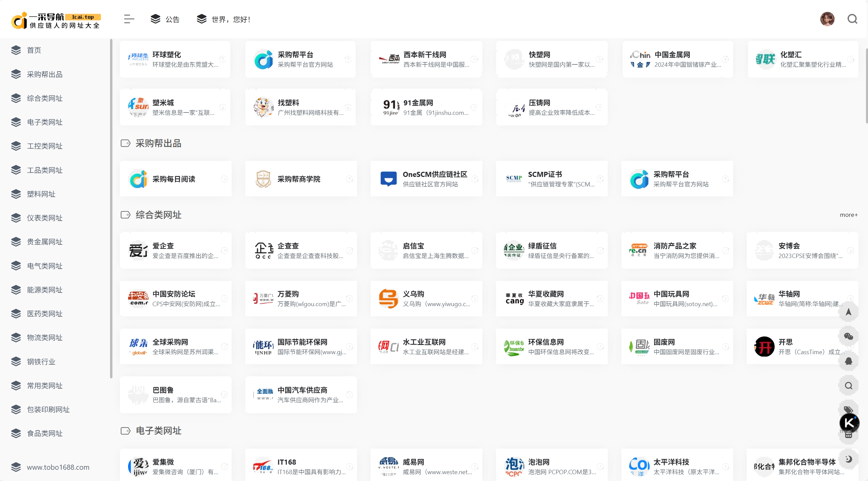Image resolution: width=868 pixels, height=481 pixels.
Task: Select the 钢铁行业 sidebar icon
Action: [16, 361]
